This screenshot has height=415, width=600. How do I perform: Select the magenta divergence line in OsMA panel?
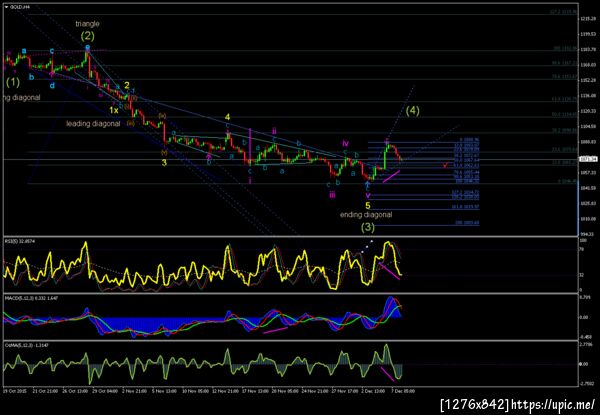[388, 374]
